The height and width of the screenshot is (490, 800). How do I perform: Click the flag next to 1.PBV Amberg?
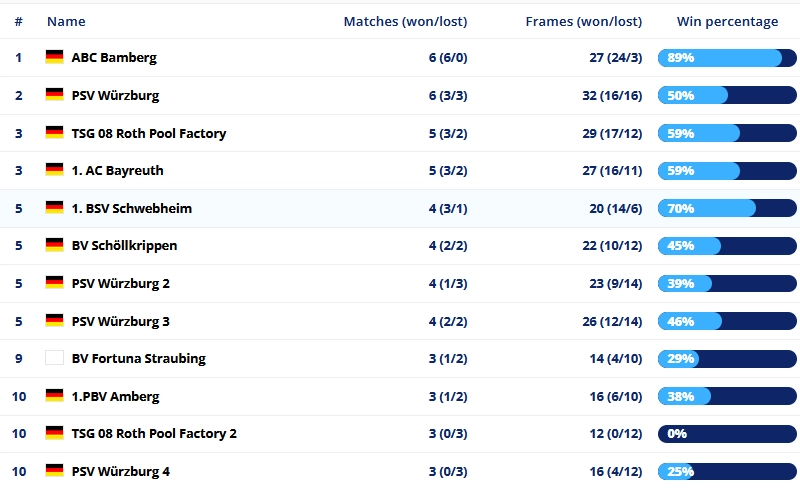54,396
